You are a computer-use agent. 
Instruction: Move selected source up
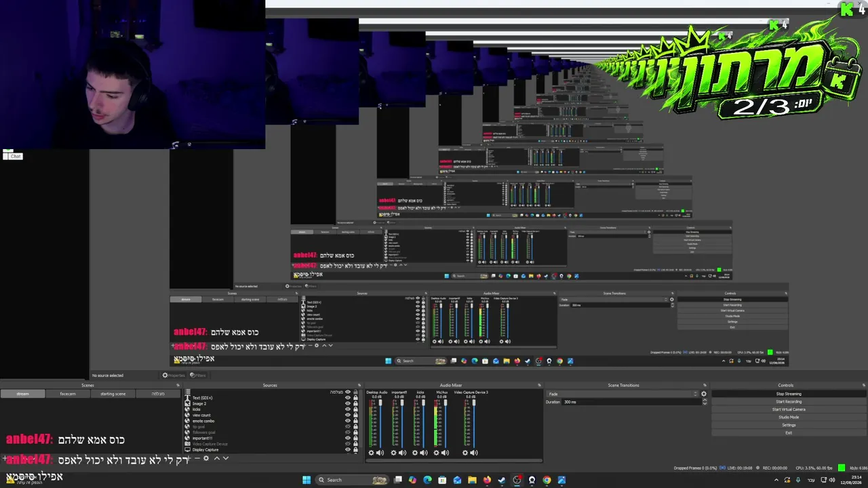[x=217, y=458]
